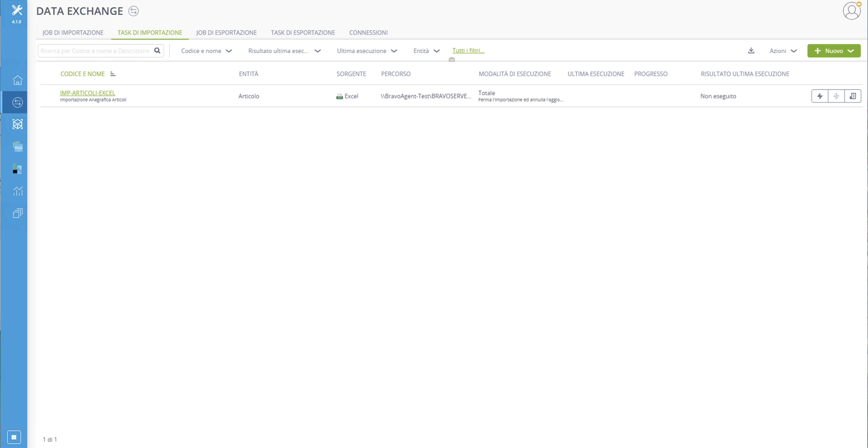Click the square button at sidebar bottom
Screen dimensions: 868x448
coord(14,437)
